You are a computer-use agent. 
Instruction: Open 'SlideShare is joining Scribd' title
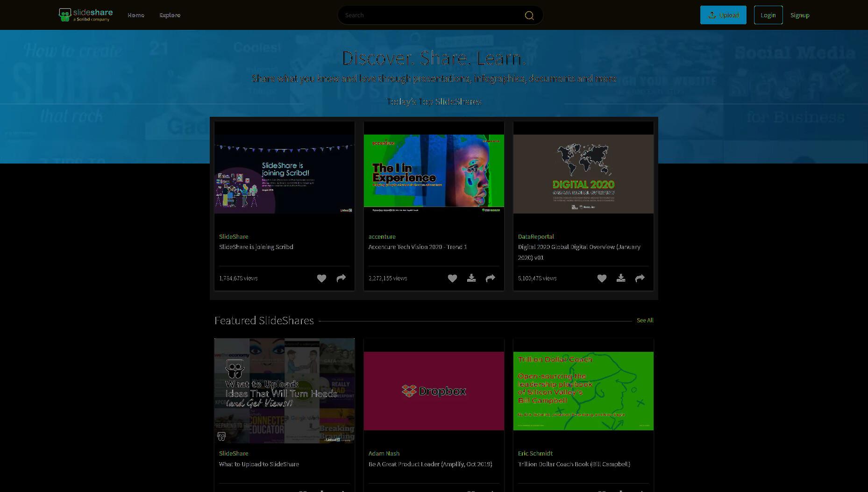(256, 247)
